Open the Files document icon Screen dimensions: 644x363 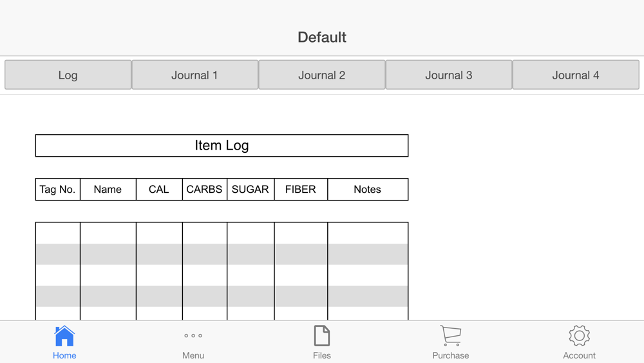pos(322,336)
